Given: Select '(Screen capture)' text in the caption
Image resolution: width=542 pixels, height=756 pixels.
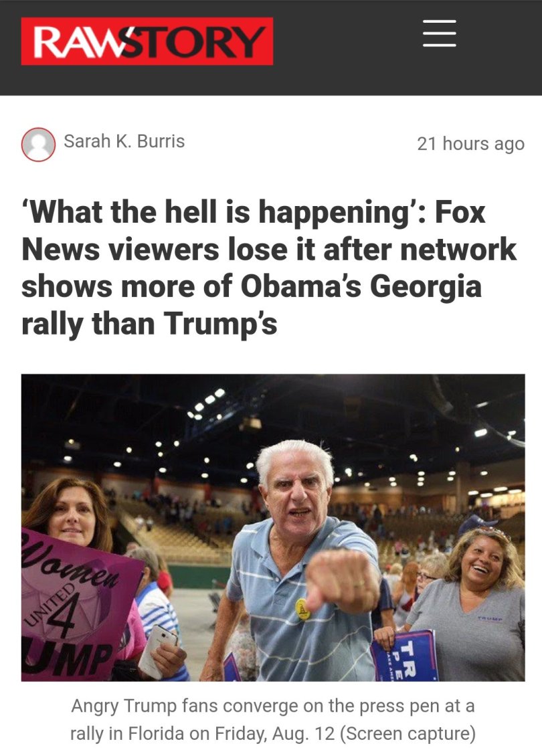Looking at the screenshot, I should [408, 733].
